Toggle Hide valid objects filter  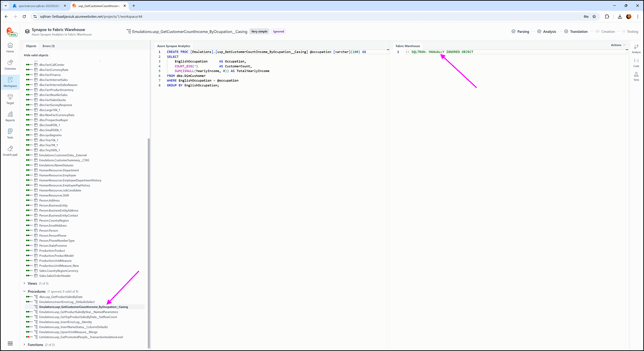coord(36,55)
